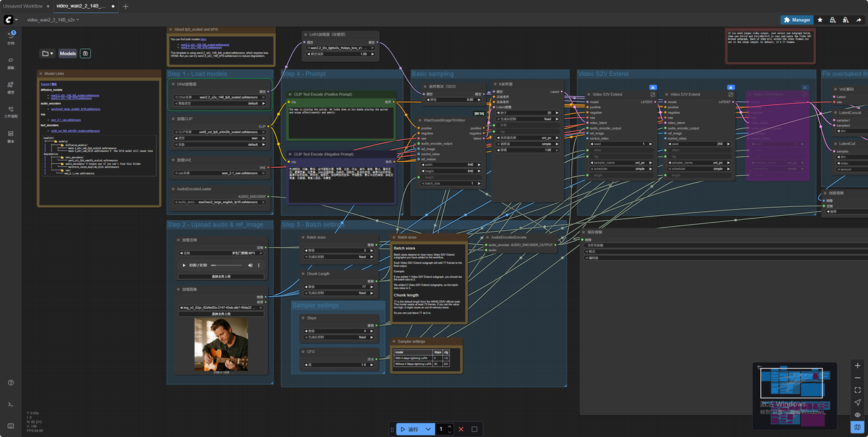Toggle the minimap icon button
Screen dimensions: 868x437
pos(857,427)
